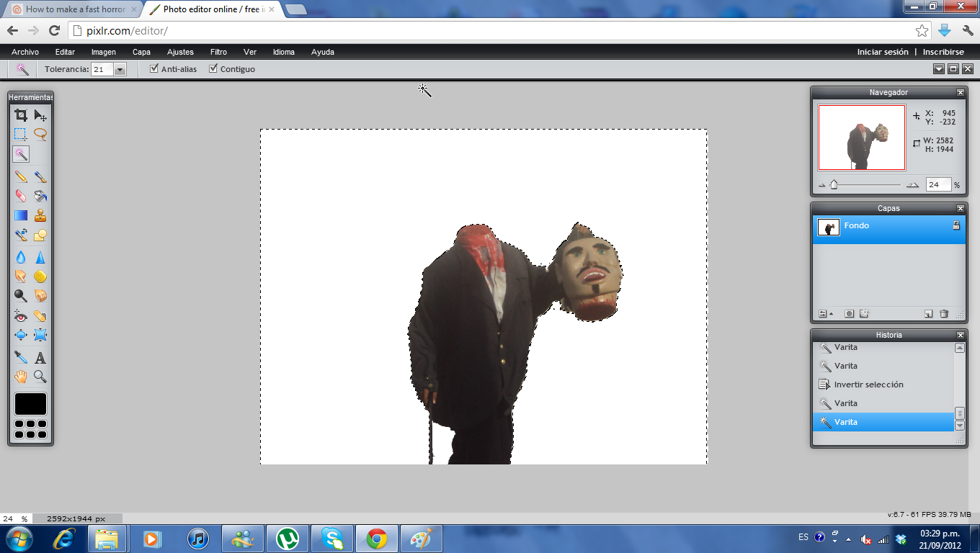Select the Pinch tool
The width and height of the screenshot is (980, 553).
[40, 335]
